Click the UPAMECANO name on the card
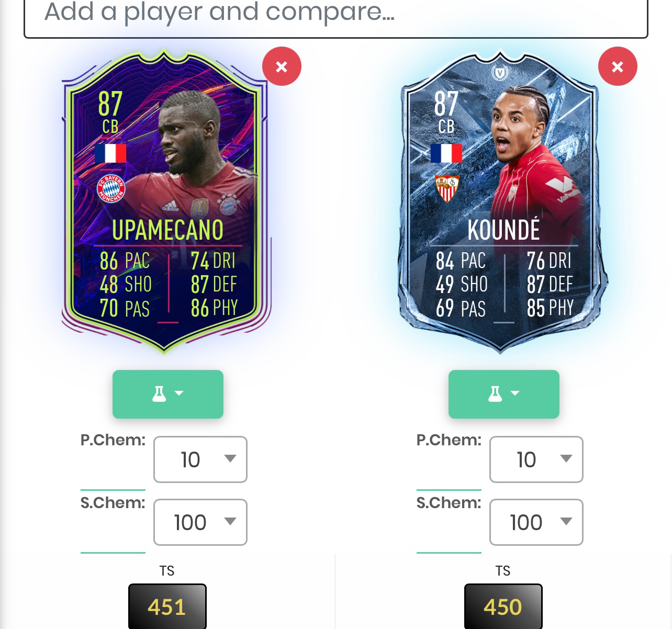This screenshot has height=629, width=672. click(x=167, y=230)
